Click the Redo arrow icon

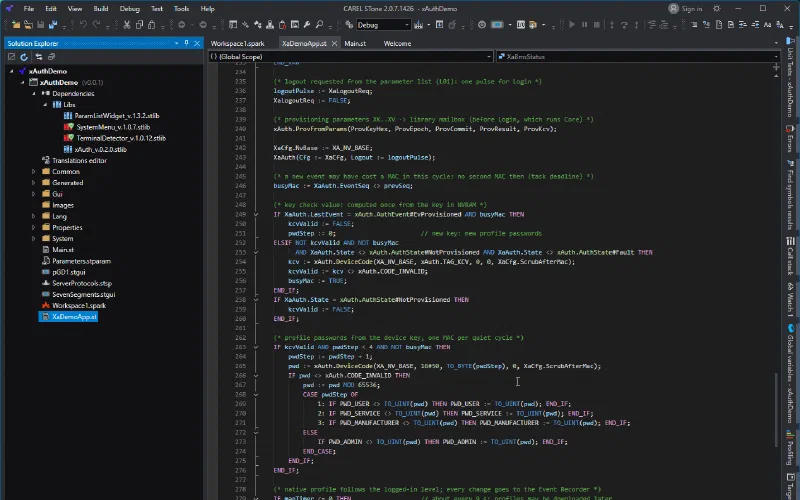(x=96, y=24)
